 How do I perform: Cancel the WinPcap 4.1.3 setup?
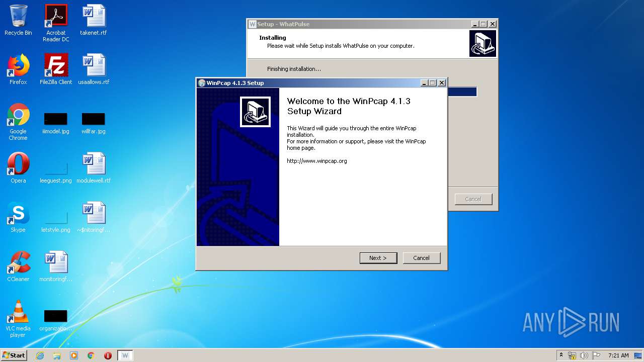pos(422,258)
